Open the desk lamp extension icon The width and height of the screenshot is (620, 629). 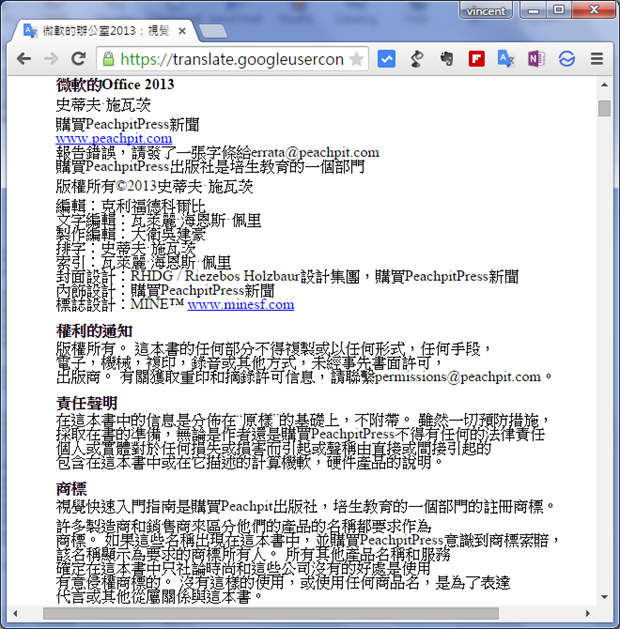point(417,59)
